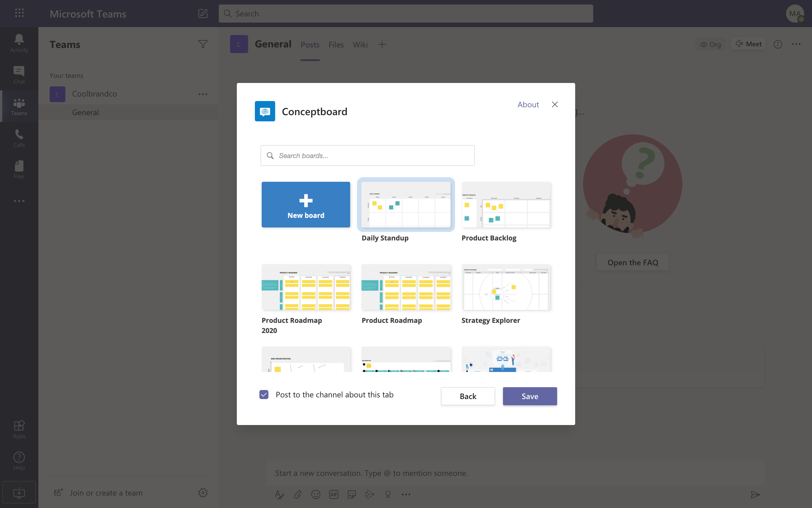Viewport: 812px width, 508px height.
Task: Open Calls in the left rail
Action: pos(19,138)
